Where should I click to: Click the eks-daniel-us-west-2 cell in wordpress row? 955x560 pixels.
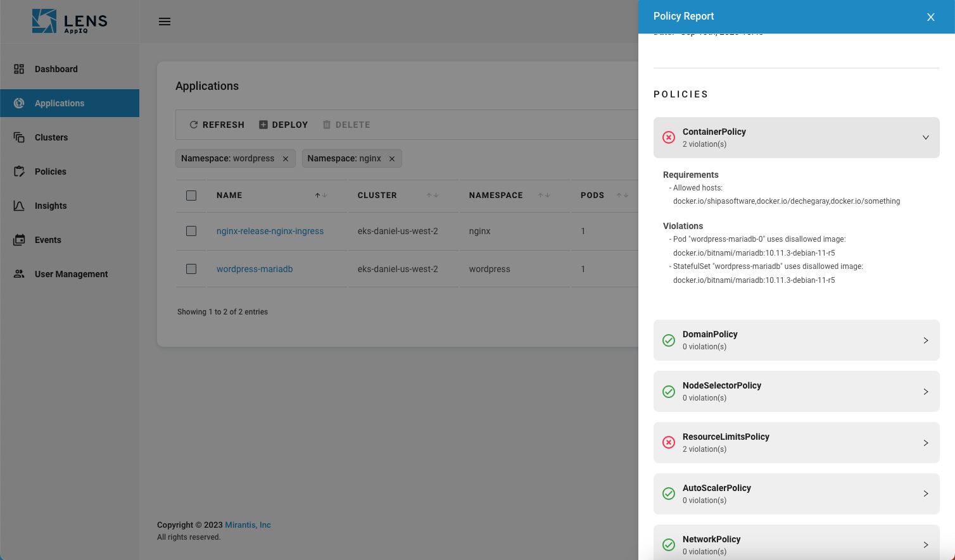398,269
